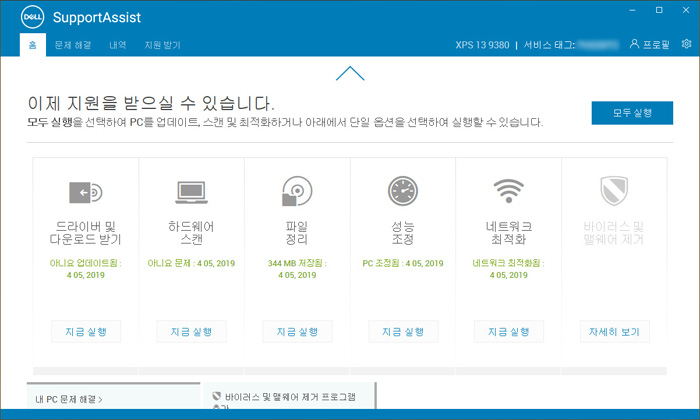Open the settings gear icon
This screenshot has height=420, width=700.
point(687,44)
